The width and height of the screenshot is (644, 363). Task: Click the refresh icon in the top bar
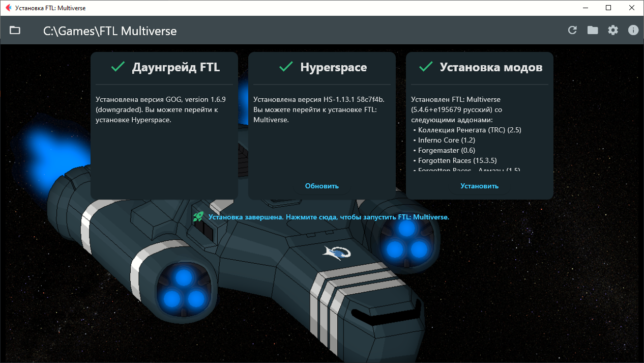pyautogui.click(x=572, y=30)
